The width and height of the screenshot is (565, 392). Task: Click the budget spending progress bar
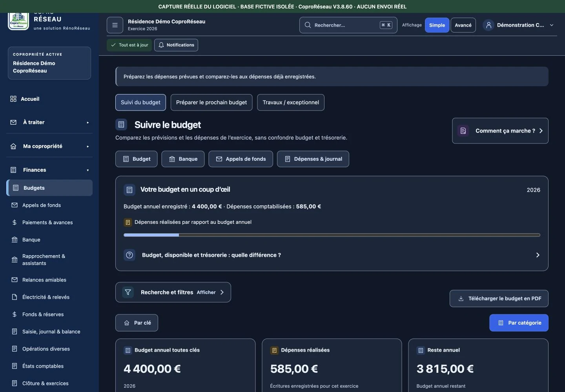click(332, 235)
